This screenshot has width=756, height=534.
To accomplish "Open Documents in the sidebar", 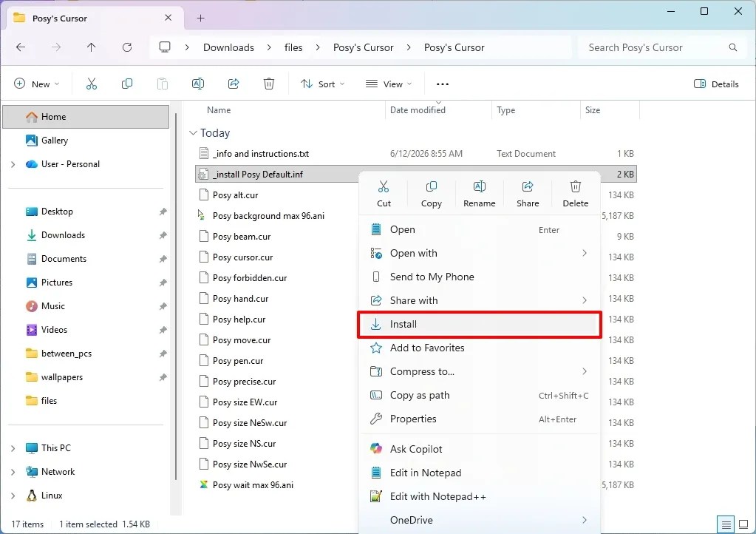I will point(86,259).
